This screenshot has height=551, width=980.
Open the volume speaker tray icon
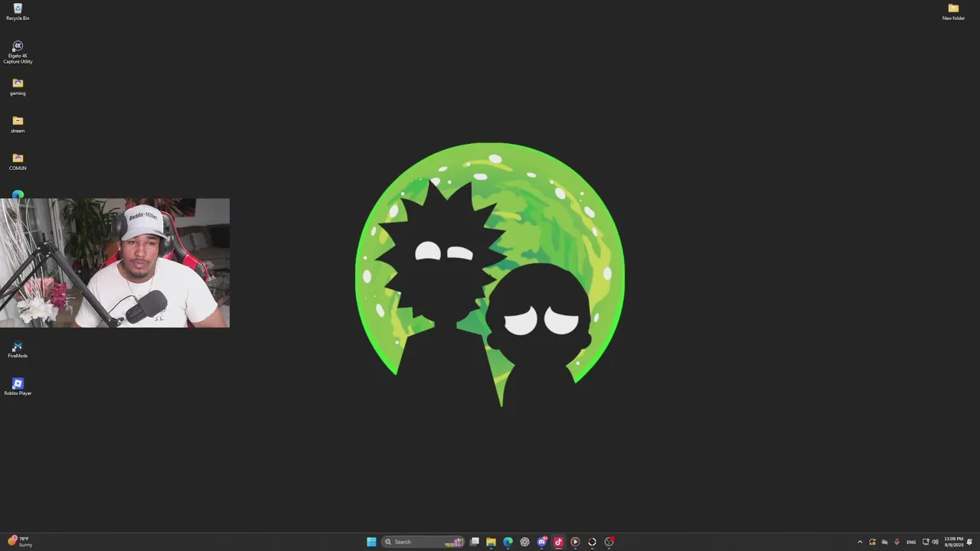coord(935,542)
